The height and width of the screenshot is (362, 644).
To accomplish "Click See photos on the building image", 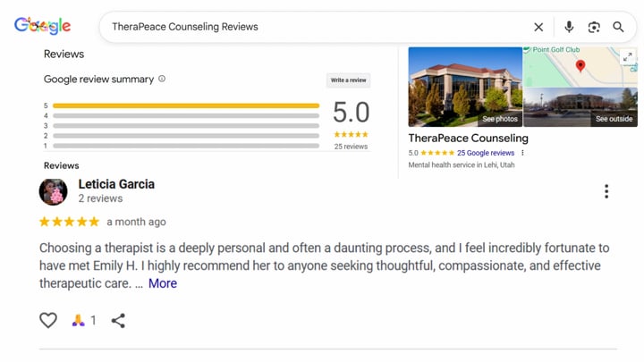I will 499,119.
